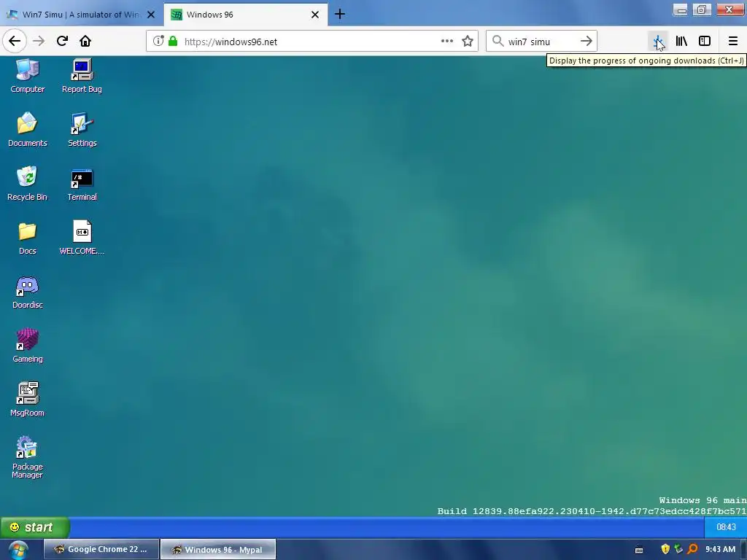The height and width of the screenshot is (560, 747).
Task: Click the 9:43 AM system clock
Action: coord(720,549)
